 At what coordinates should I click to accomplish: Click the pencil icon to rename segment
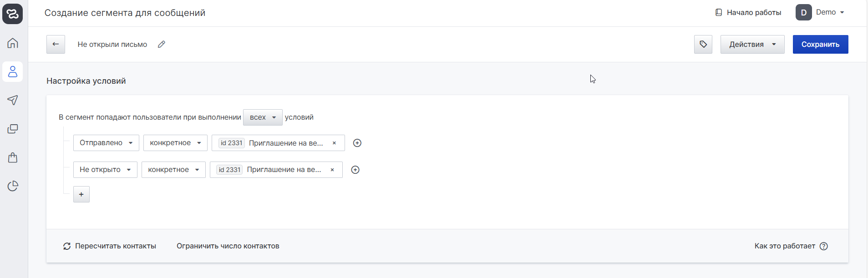point(161,44)
